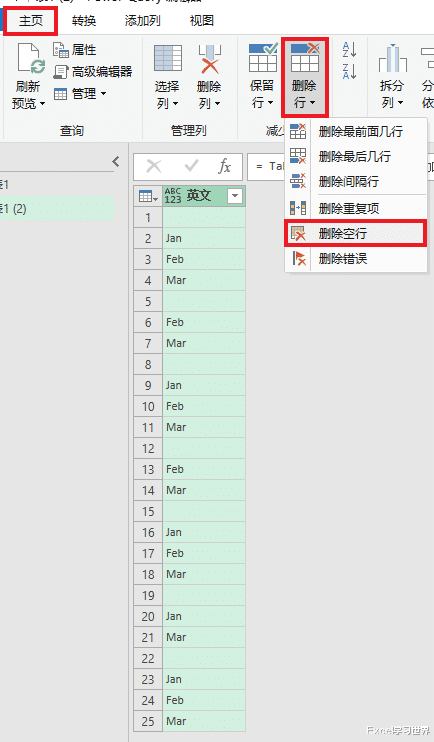The image size is (434, 742).
Task: Click the Properties (属性) icon
Action: click(x=61, y=50)
